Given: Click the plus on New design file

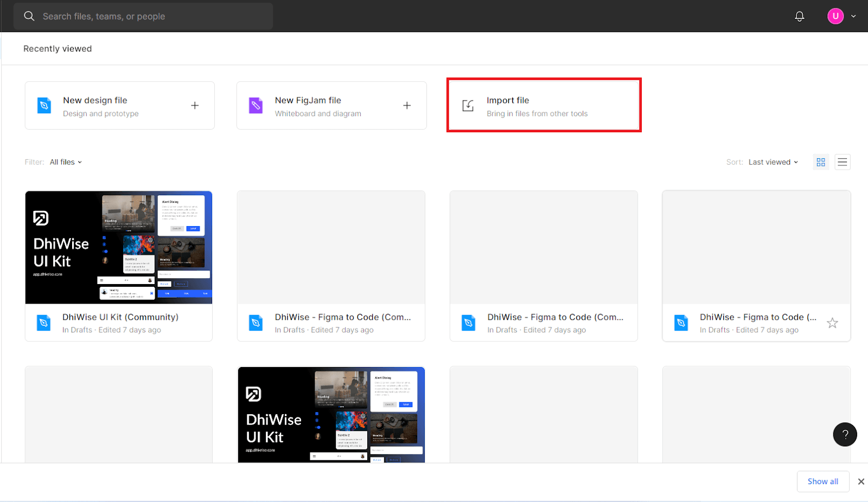Looking at the screenshot, I should coord(195,105).
